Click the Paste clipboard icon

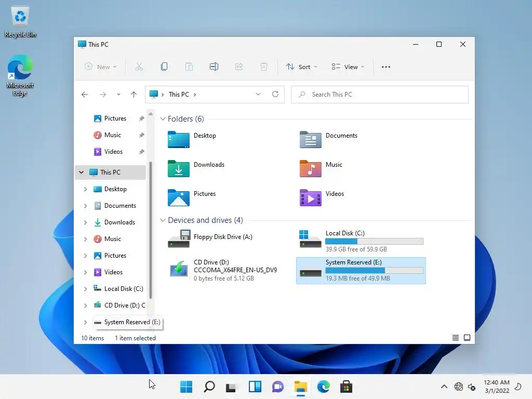pyautogui.click(x=189, y=67)
